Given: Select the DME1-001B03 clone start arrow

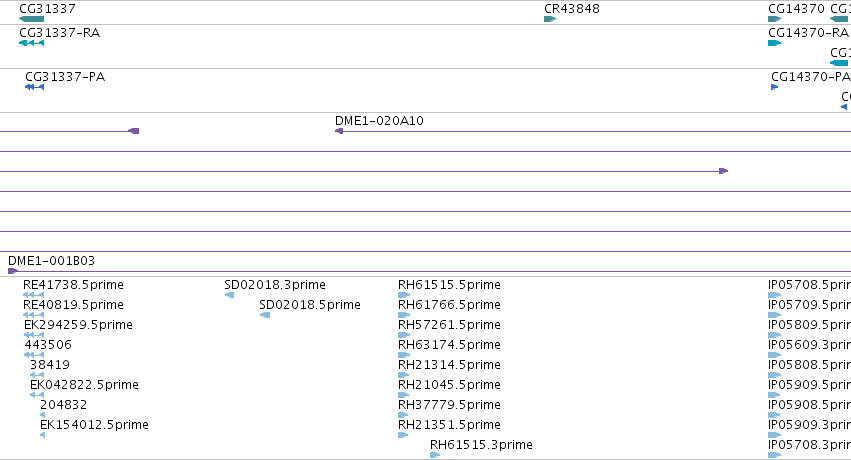Looking at the screenshot, I should coord(13,271).
